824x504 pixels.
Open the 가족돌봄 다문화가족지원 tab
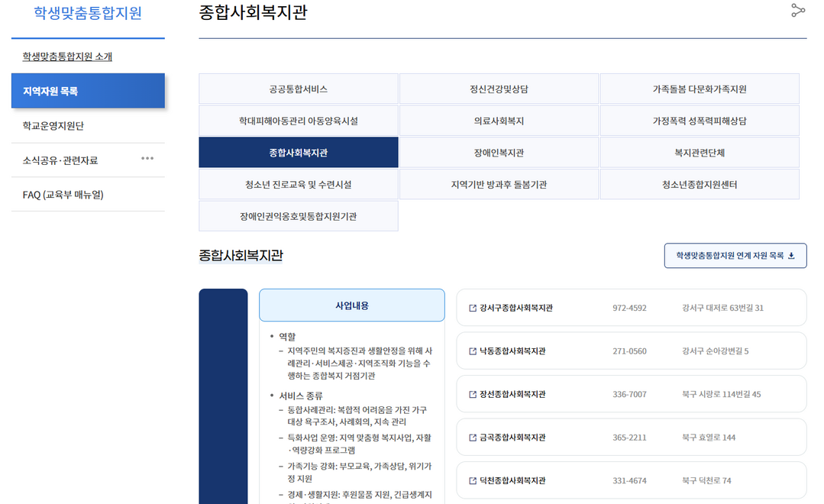pos(699,89)
